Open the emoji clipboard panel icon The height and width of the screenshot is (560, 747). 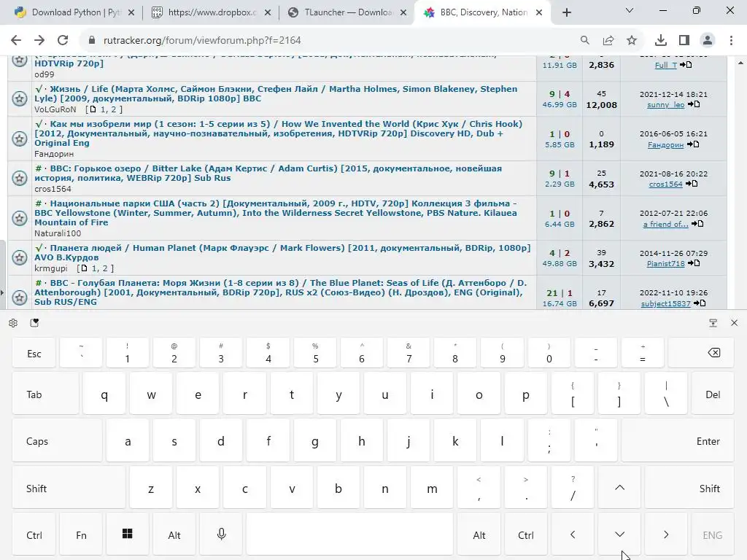point(34,323)
